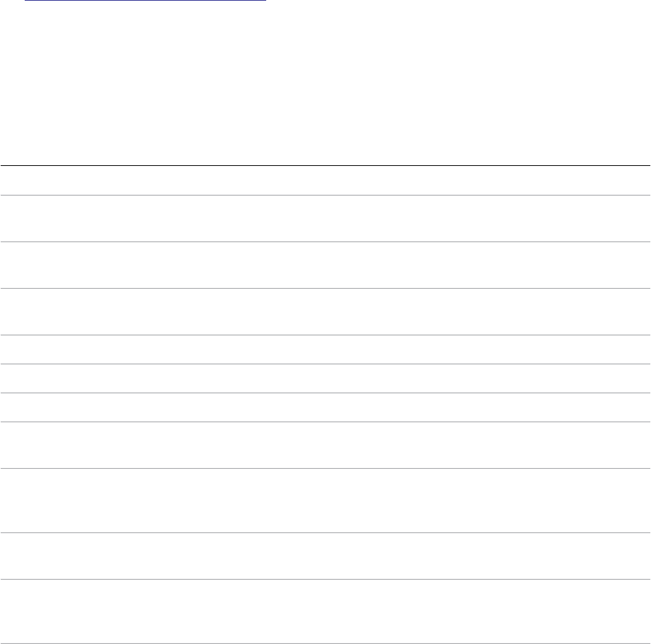Select the seventh empty table row

(325, 407)
